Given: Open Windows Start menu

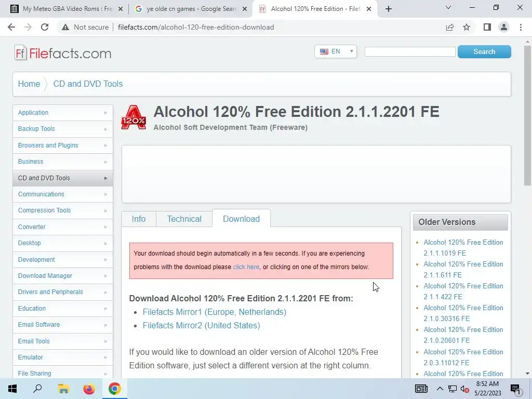Looking at the screenshot, I should tap(12, 389).
